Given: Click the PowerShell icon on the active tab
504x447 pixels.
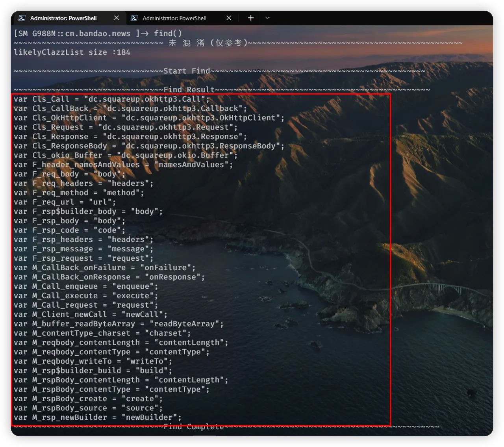Looking at the screenshot, I should pyautogui.click(x=22, y=18).
